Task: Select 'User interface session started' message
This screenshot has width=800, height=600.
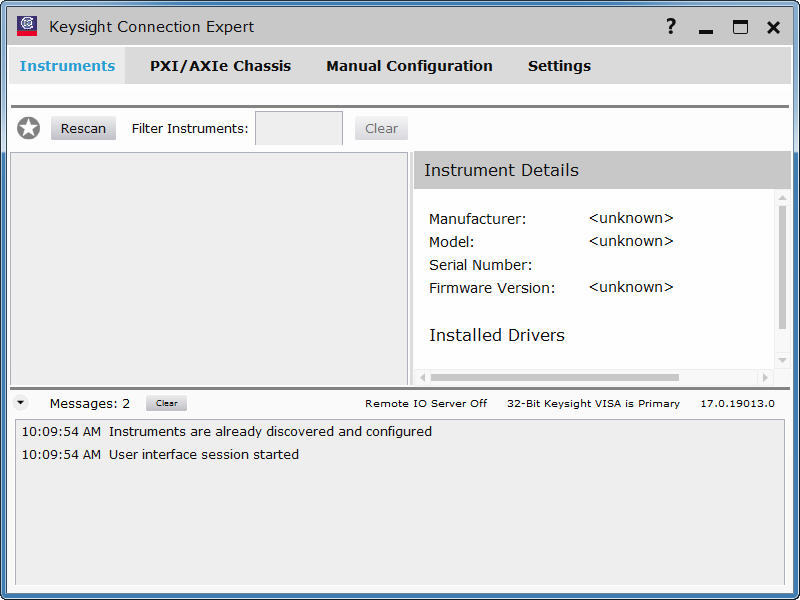Action: (x=204, y=455)
